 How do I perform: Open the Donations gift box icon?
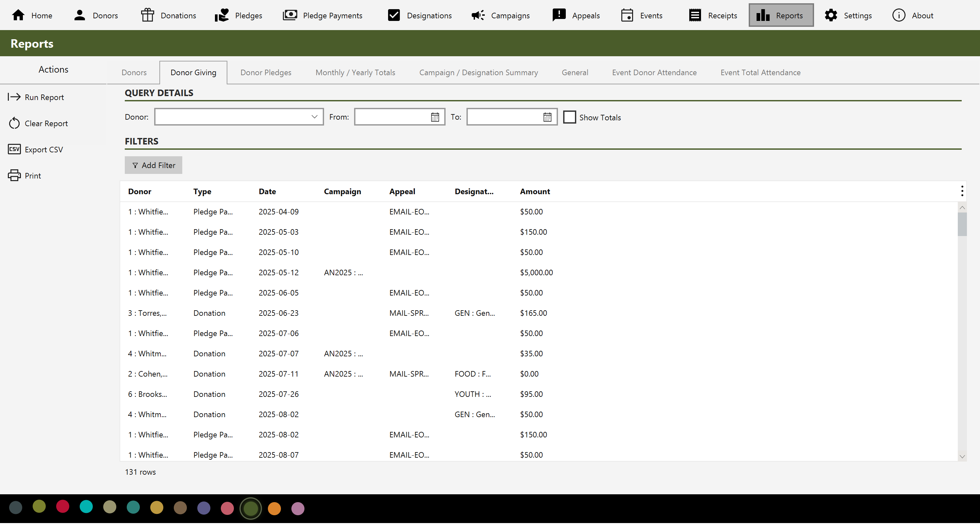click(148, 15)
